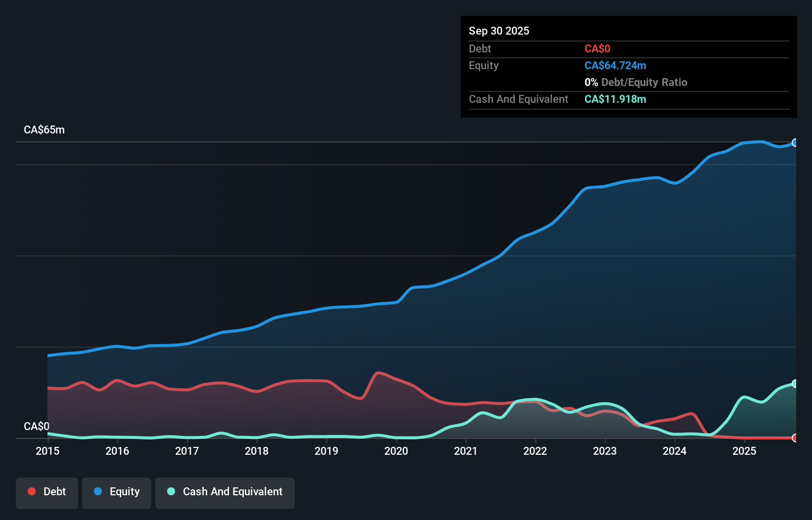The image size is (812, 520).
Task: Select the Debt endpoint marker on the chart
Action: click(795, 438)
